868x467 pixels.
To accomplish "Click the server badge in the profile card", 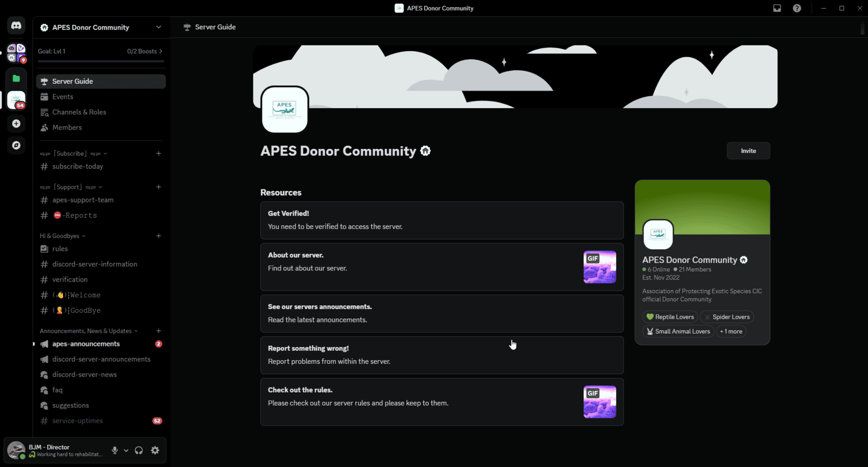I will (x=744, y=260).
